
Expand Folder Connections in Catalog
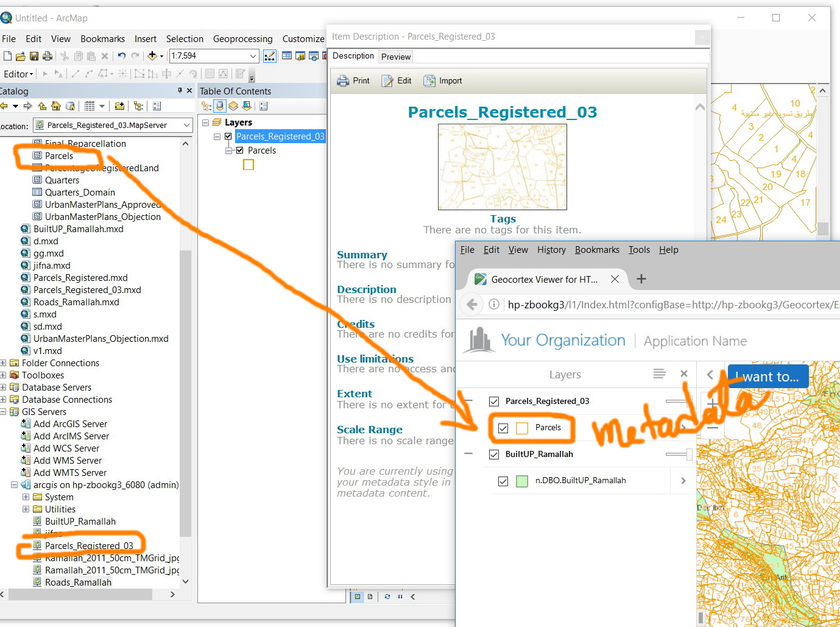3,363
